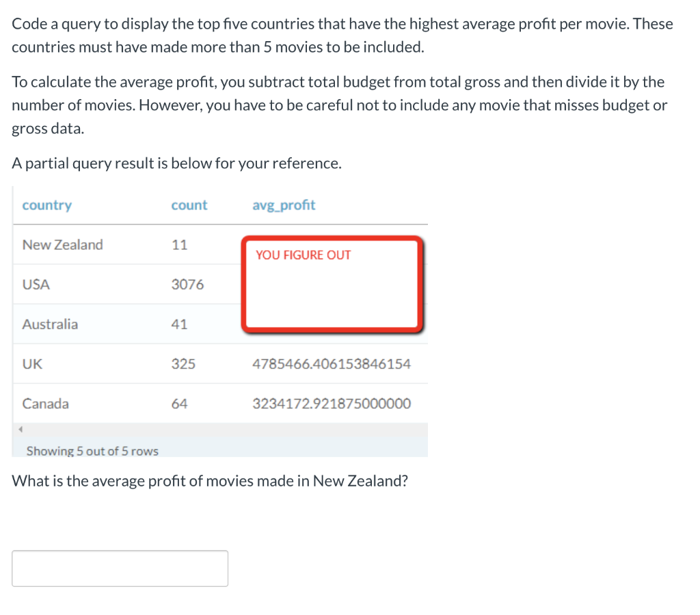Select the Australia country cell

pyautogui.click(x=50, y=324)
